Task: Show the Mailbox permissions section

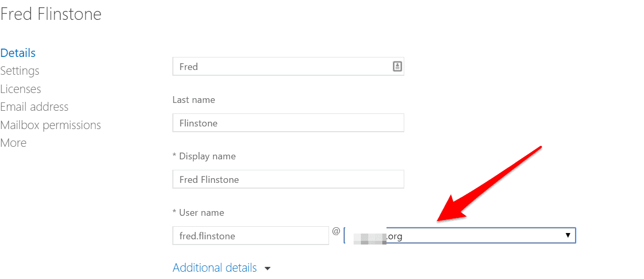Action: pos(51,125)
